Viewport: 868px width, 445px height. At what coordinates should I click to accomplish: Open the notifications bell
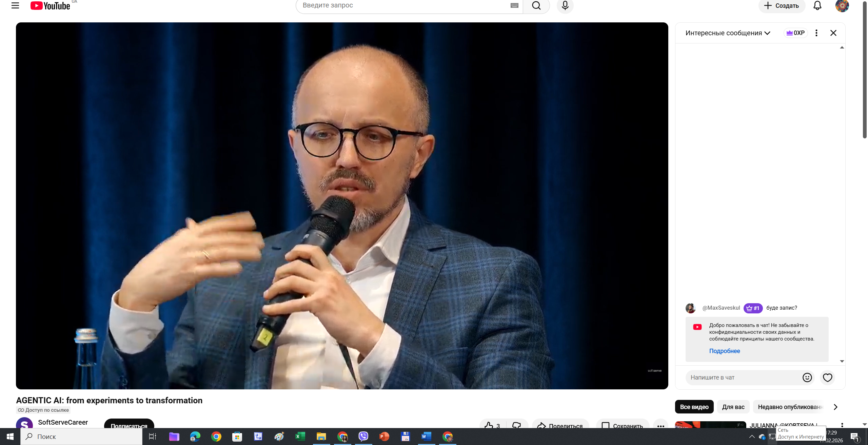click(817, 5)
